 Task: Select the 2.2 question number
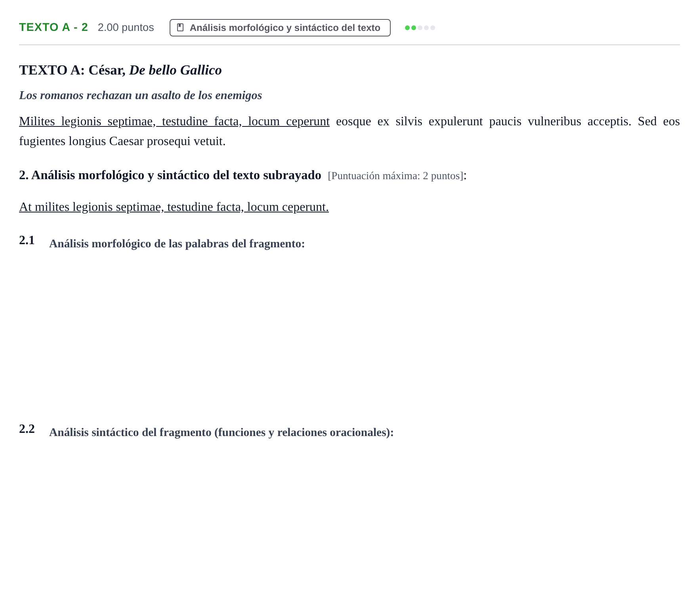pos(27,429)
